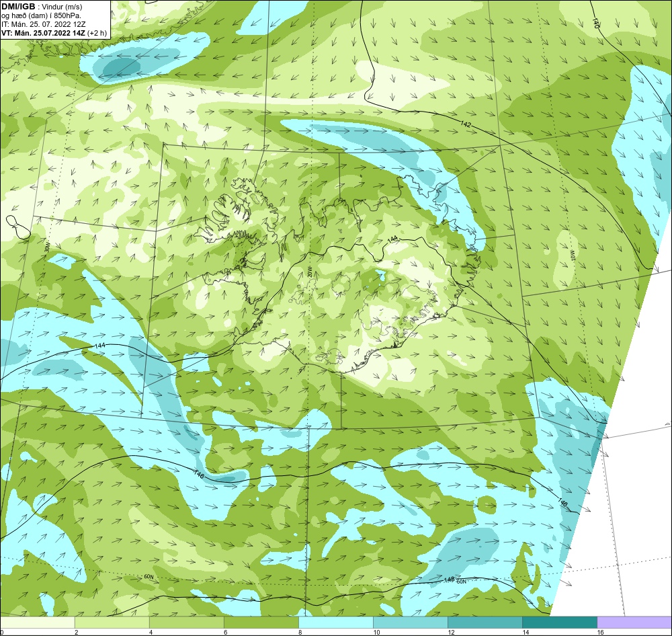Select the 8–10 m/s light cyan swatch
The height and width of the screenshot is (636, 672).
tap(336, 622)
